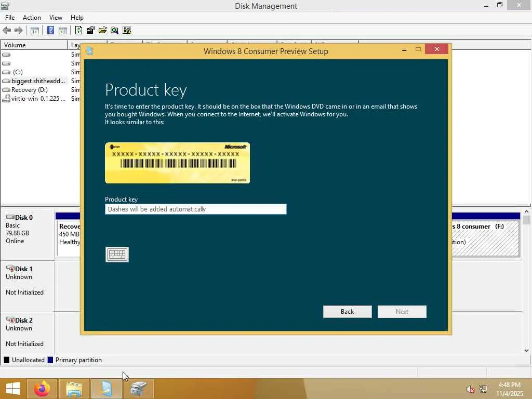Minimize the Windows 8 Setup window

pos(404,50)
